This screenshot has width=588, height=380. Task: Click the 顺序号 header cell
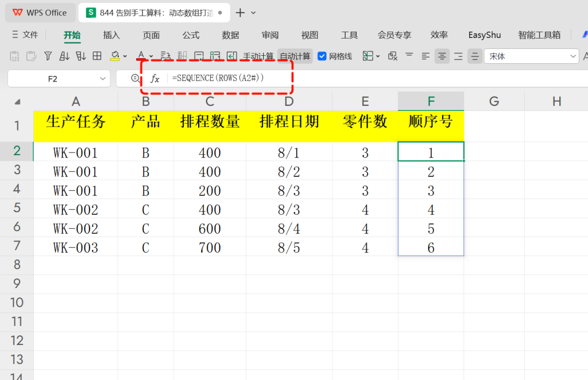(431, 126)
